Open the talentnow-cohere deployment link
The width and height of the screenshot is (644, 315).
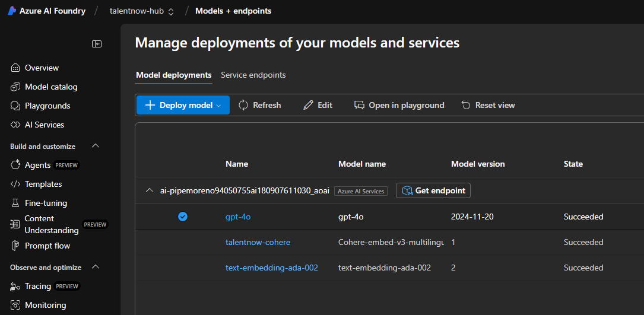pyautogui.click(x=258, y=242)
